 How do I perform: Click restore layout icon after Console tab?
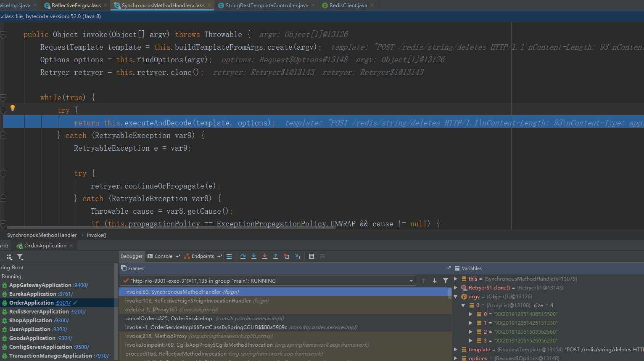coord(178,256)
